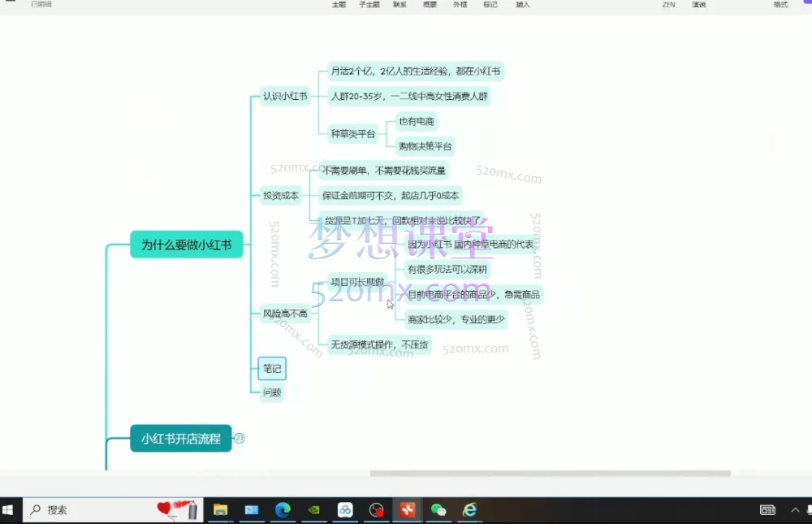Image resolution: width=812 pixels, height=524 pixels.
Task: Select the 风险高不高 subtopic node
Action: tap(285, 314)
